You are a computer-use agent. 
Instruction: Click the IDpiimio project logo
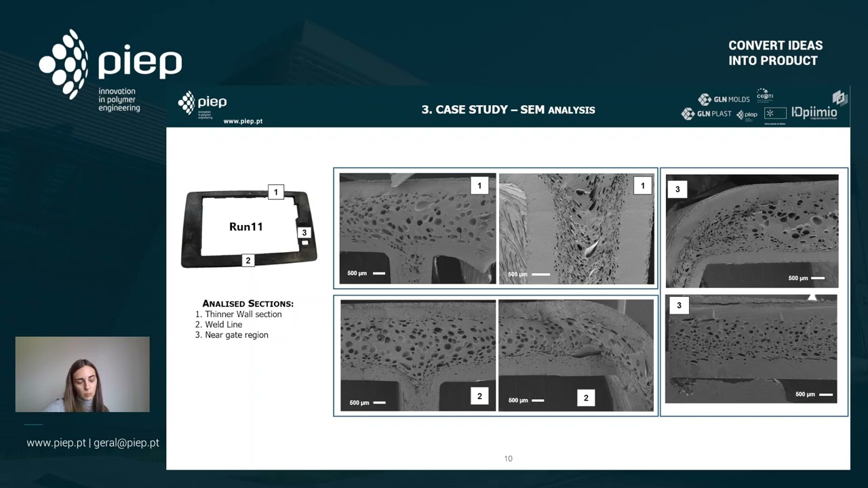pos(814,113)
